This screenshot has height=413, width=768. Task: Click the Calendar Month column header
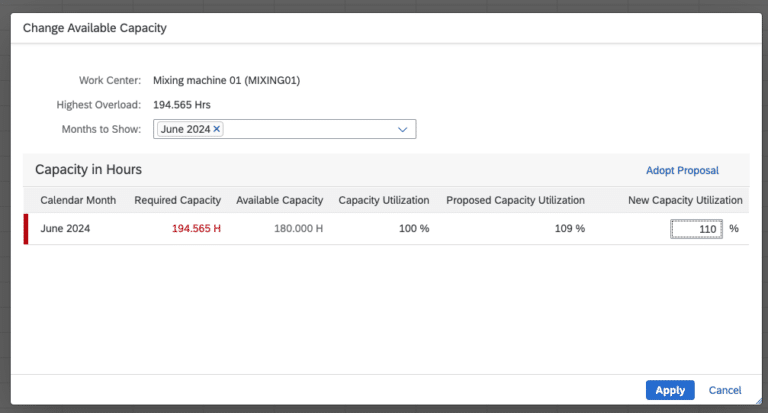tap(79, 200)
